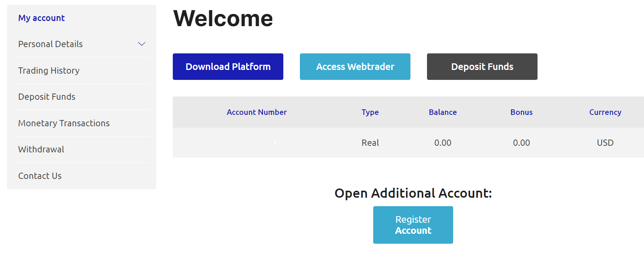Select the USD currency cell
The image size is (644, 275).
(605, 143)
